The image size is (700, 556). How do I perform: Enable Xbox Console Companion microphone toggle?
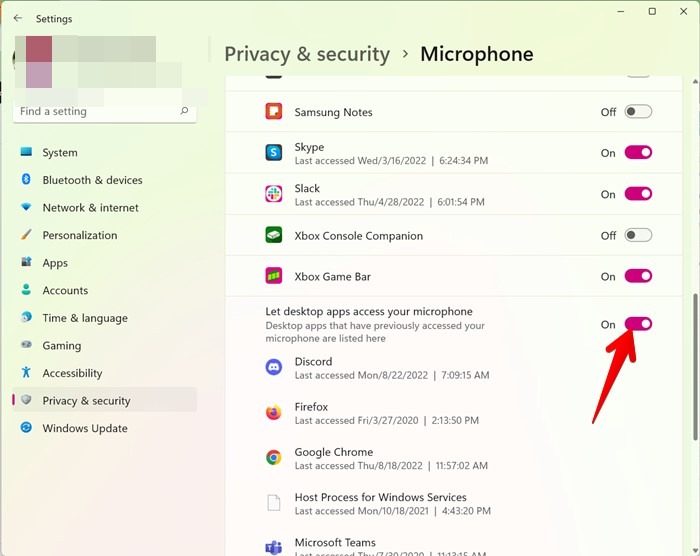(x=638, y=236)
